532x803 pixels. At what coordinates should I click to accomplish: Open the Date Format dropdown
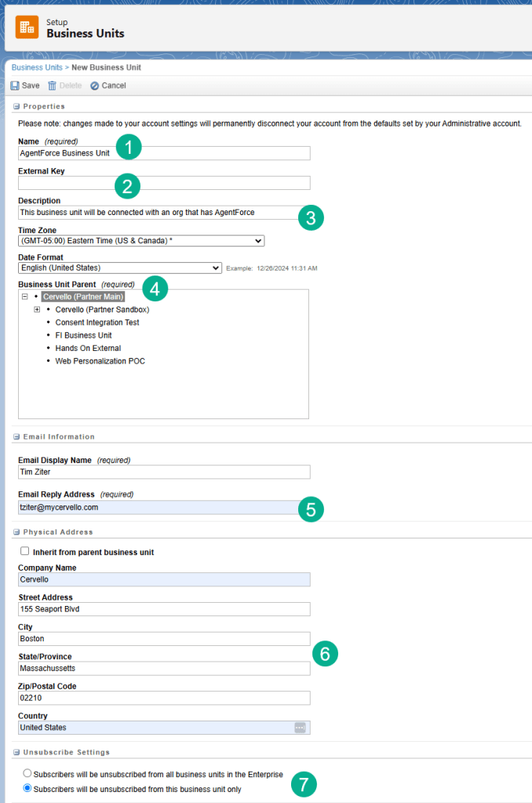120,268
